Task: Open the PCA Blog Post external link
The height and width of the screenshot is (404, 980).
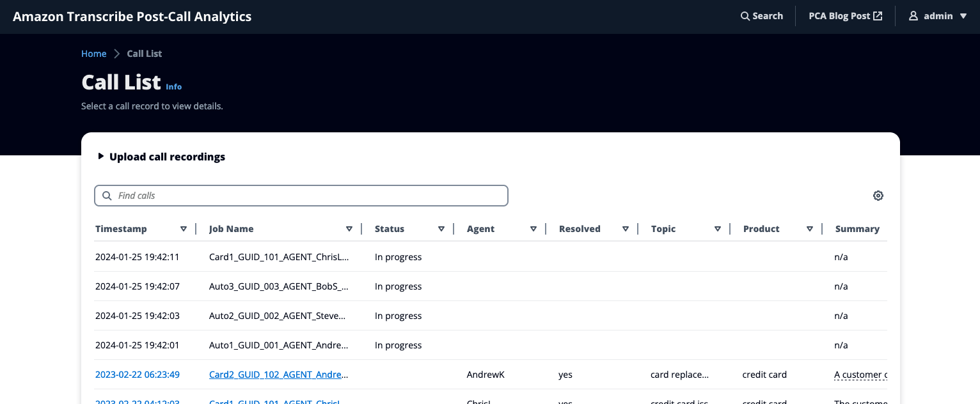Action: point(845,16)
